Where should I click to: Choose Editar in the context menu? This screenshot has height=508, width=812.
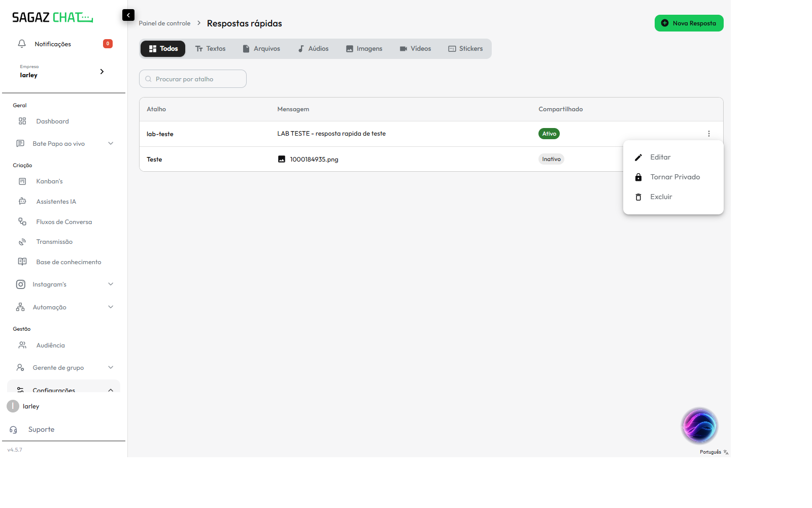coord(673,157)
